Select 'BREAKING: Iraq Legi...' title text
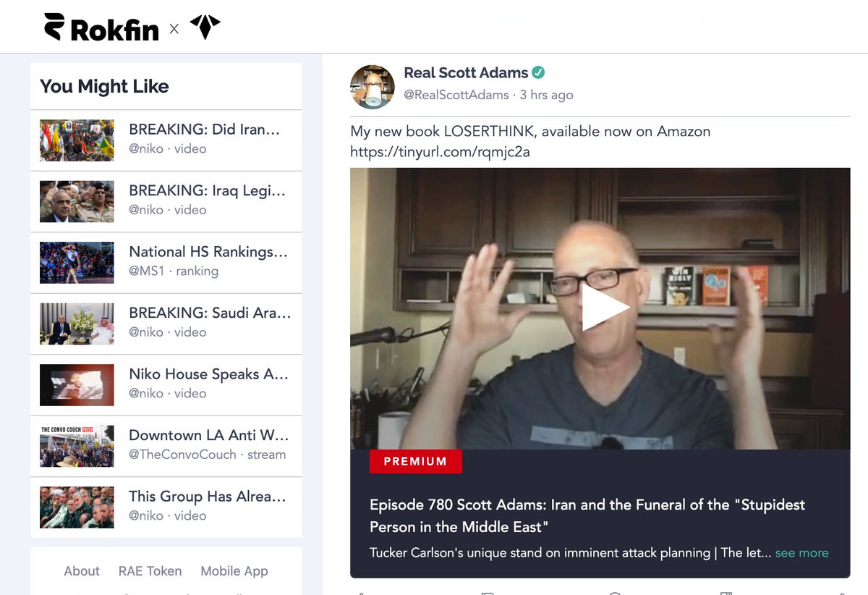The width and height of the screenshot is (868, 595). point(207,190)
